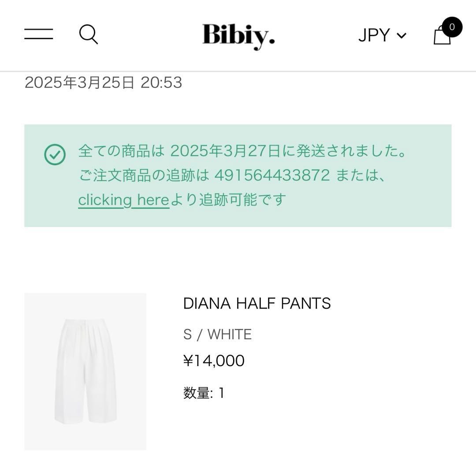Image resolution: width=476 pixels, height=476 pixels.
Task: Select the ¥14,000 price text
Action: pos(214,361)
